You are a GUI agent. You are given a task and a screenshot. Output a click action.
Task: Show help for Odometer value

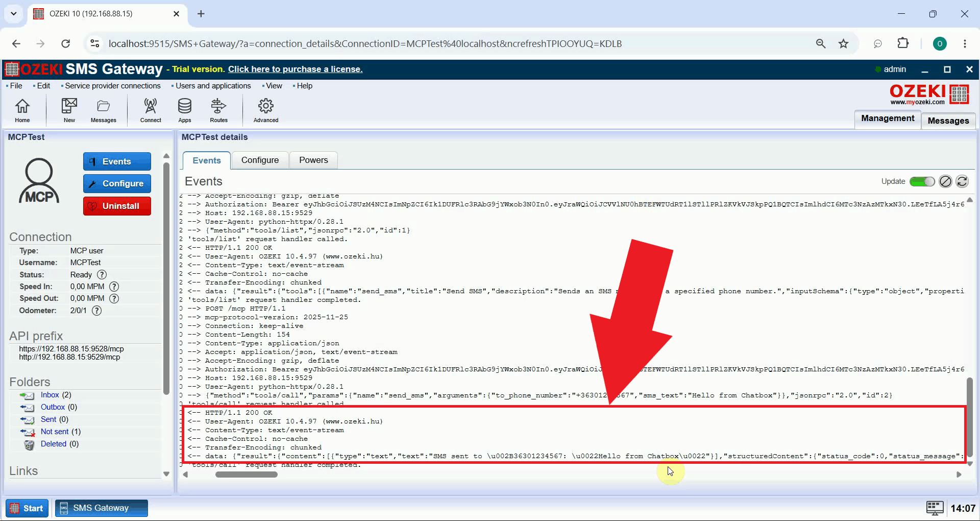[x=96, y=311]
